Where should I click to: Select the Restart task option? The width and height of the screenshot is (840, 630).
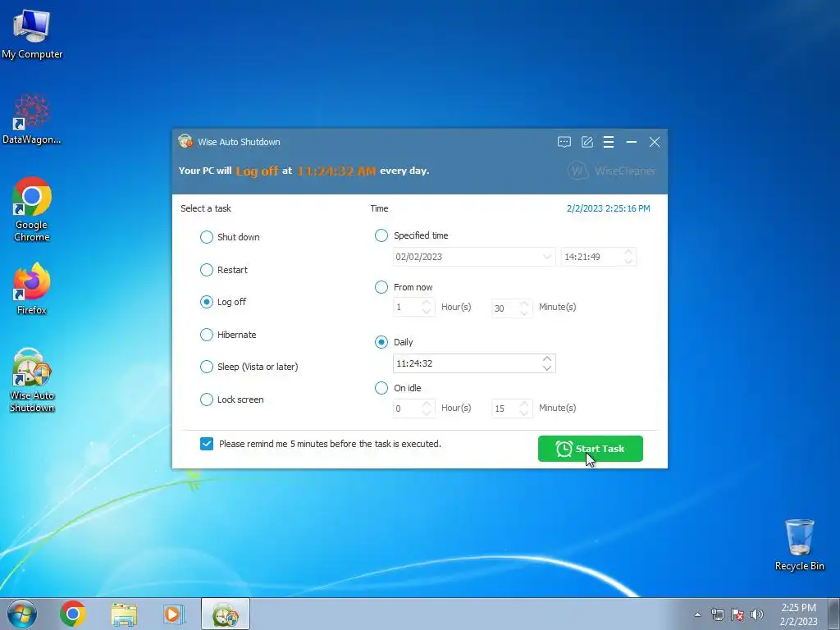(224, 270)
